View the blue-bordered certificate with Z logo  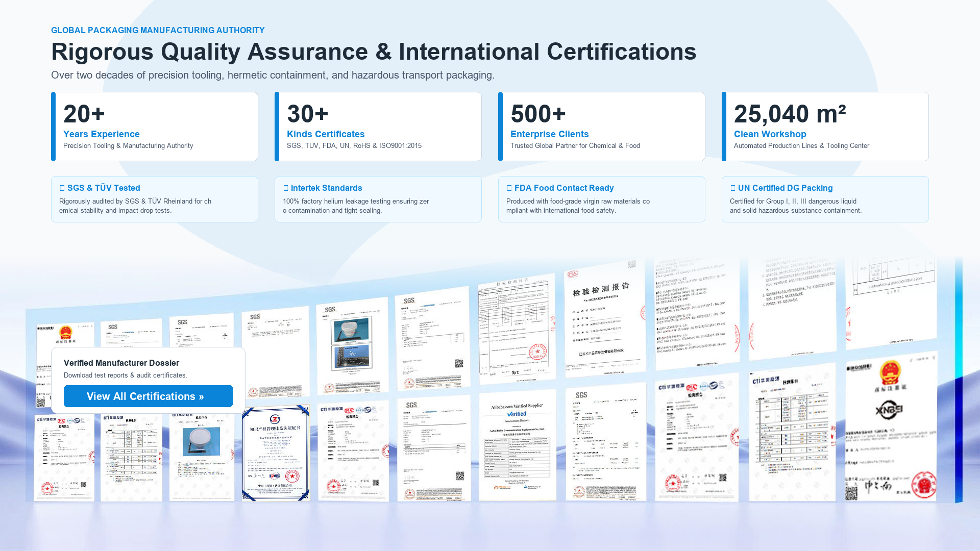pos(276,453)
